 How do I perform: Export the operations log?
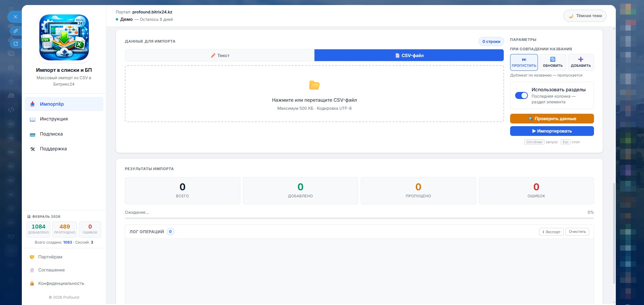point(551,232)
